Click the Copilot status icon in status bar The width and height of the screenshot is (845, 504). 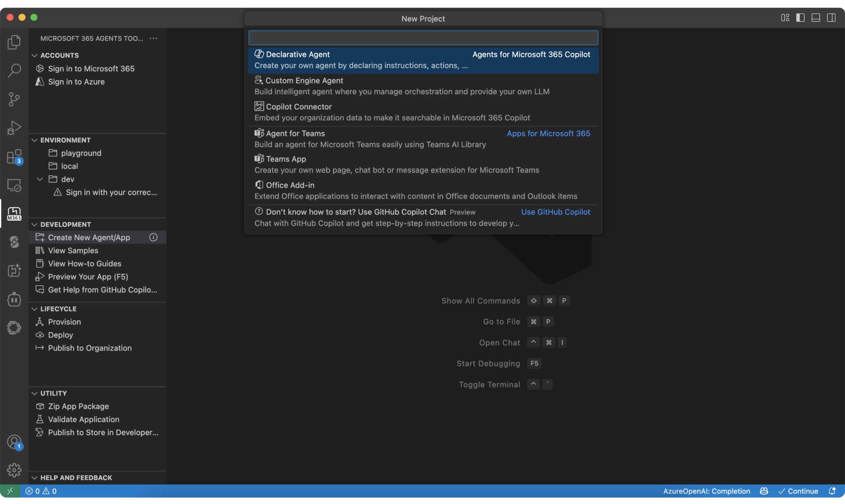(x=764, y=491)
